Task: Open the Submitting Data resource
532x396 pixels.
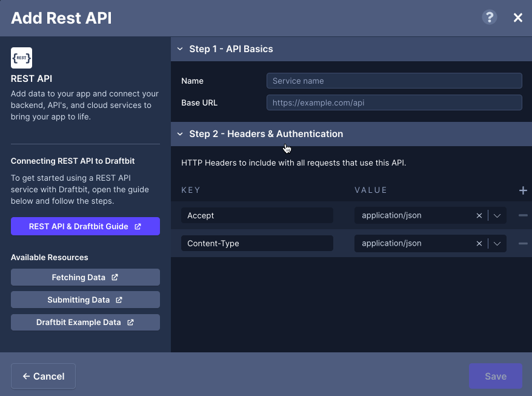Action: 85,300
